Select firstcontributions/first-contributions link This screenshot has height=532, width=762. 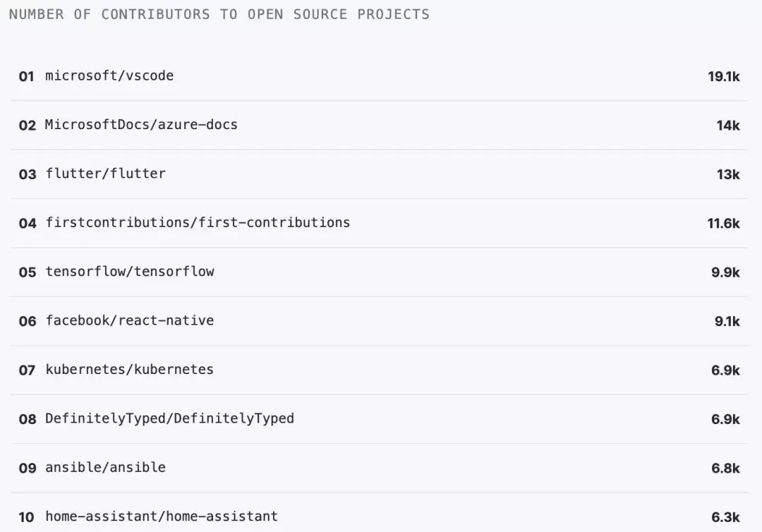[198, 223]
